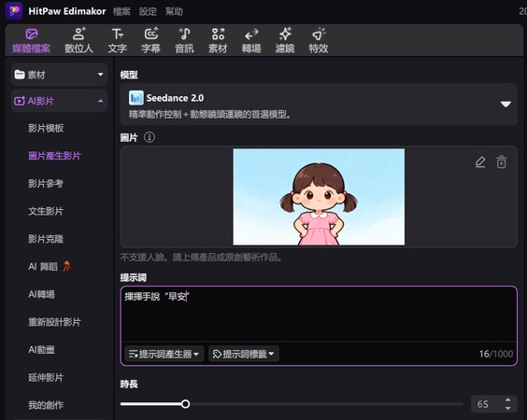Increase duration with the up stepper arrow

[x=507, y=400]
